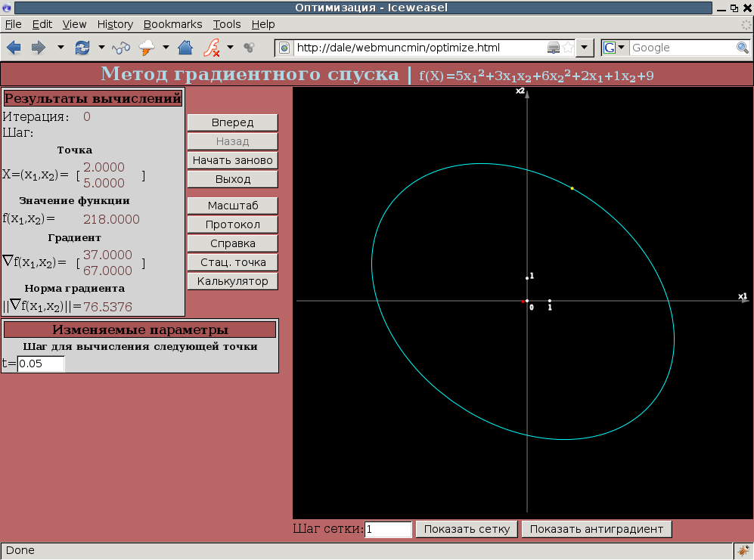Image resolution: width=754 pixels, height=560 pixels.
Task: Click the search magnifier icon
Action: point(742,48)
